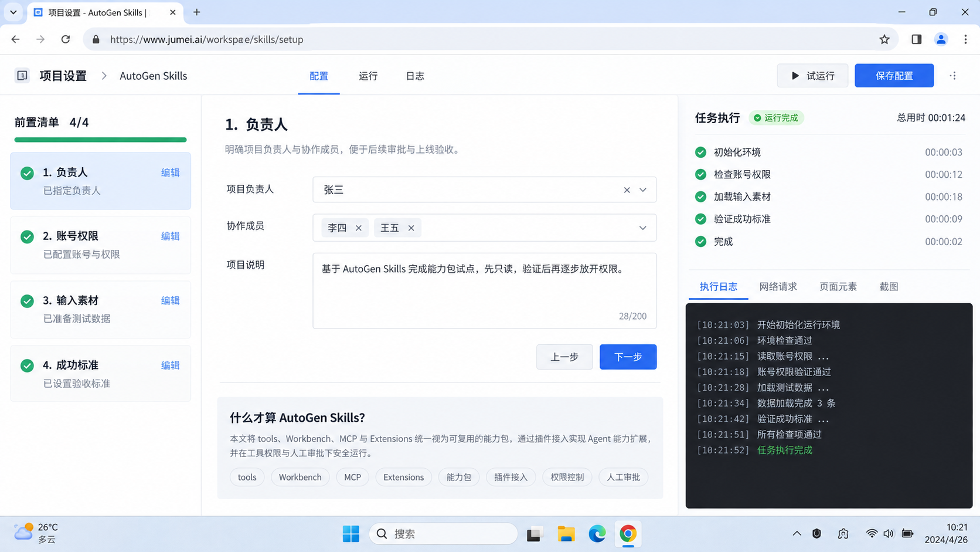
Task: Click the check icon beside 完成 step
Action: point(700,241)
